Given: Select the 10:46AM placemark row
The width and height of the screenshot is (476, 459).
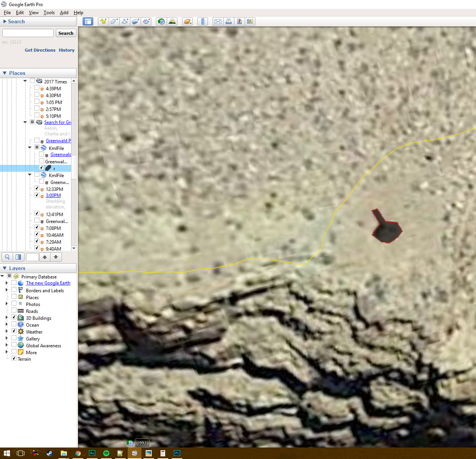Looking at the screenshot, I should 55,235.
